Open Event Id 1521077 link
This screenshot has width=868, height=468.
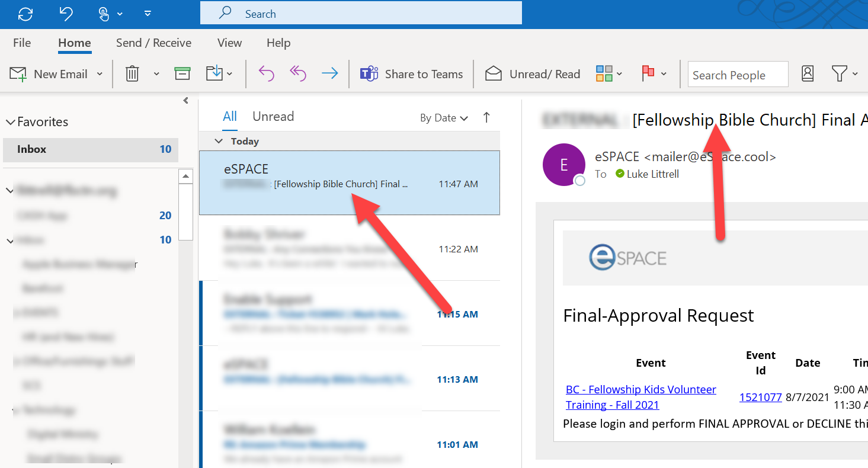click(x=761, y=397)
